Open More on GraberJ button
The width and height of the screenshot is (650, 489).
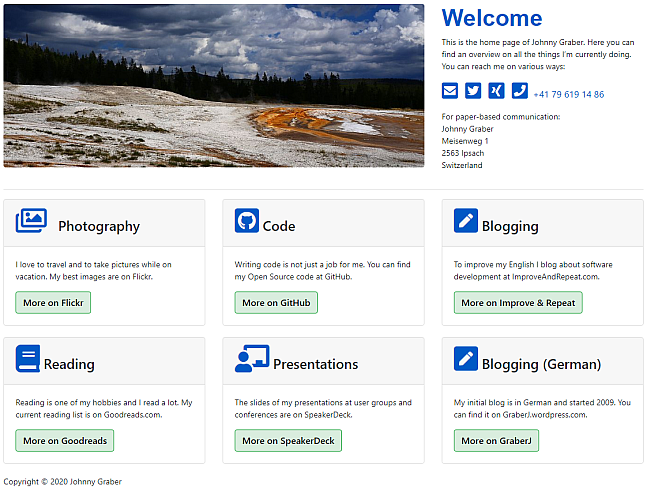pos(496,441)
